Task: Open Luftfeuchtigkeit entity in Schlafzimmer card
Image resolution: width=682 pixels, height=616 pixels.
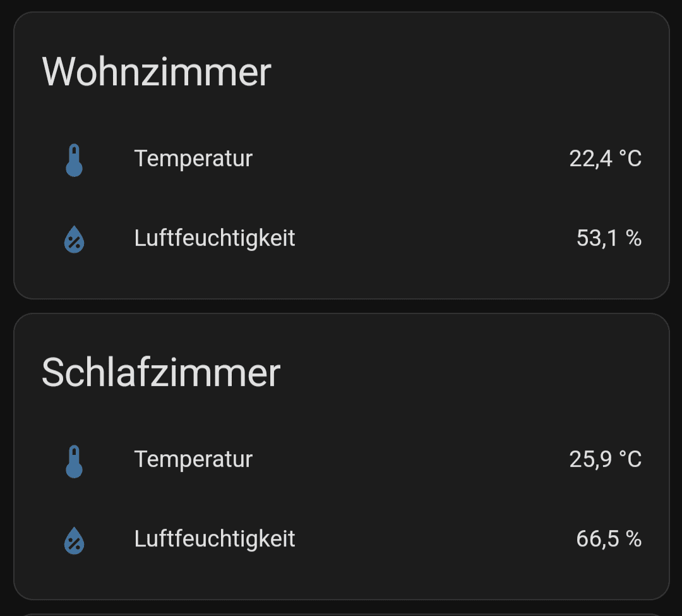Action: click(x=215, y=539)
